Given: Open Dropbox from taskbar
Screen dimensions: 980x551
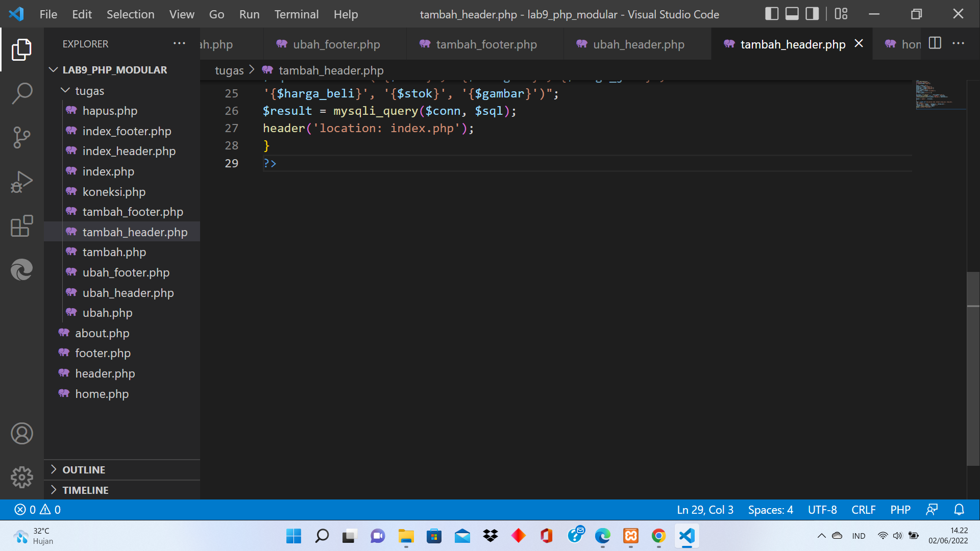Looking at the screenshot, I should (x=490, y=536).
